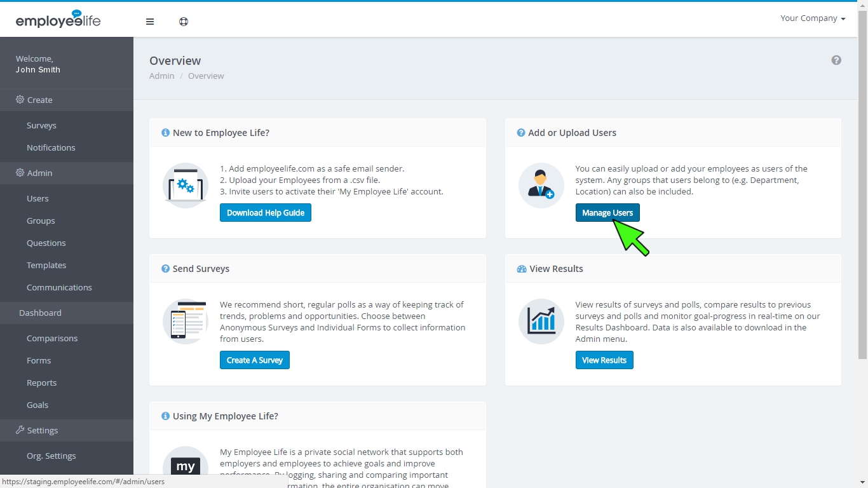Click the bar chart results illustration icon

click(541, 322)
